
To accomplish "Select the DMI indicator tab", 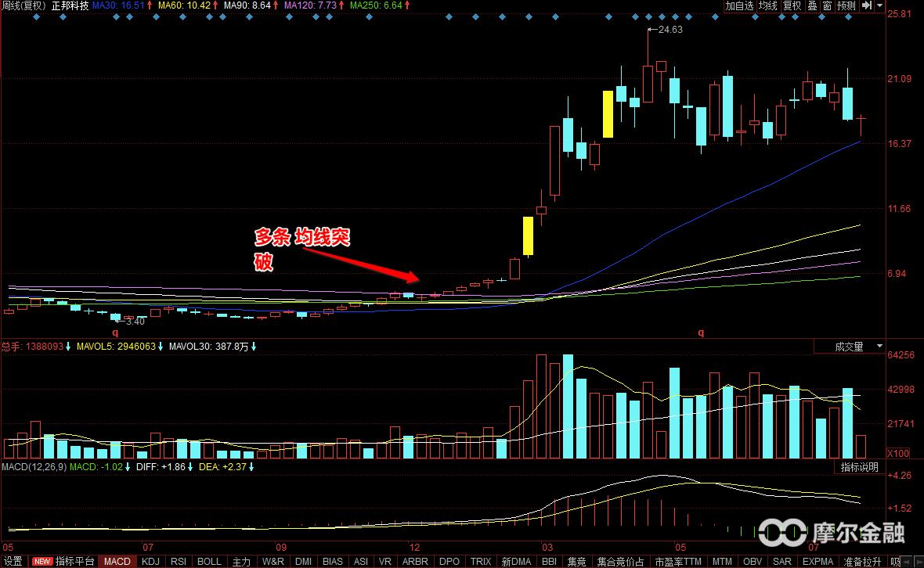I will coord(304,562).
